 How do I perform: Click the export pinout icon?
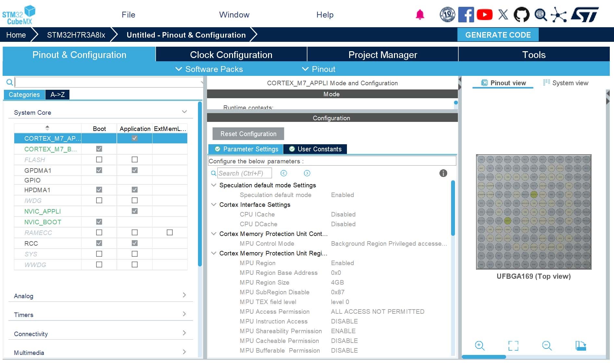tap(581, 346)
